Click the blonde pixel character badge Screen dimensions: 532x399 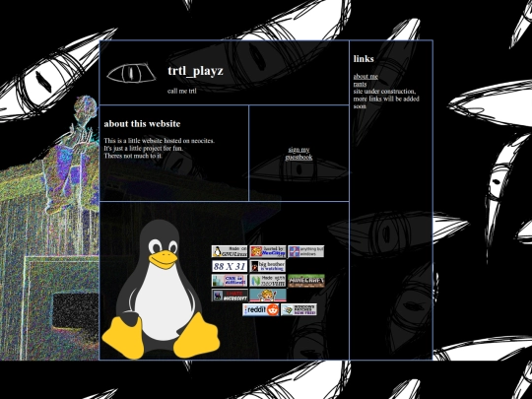pos(268,296)
